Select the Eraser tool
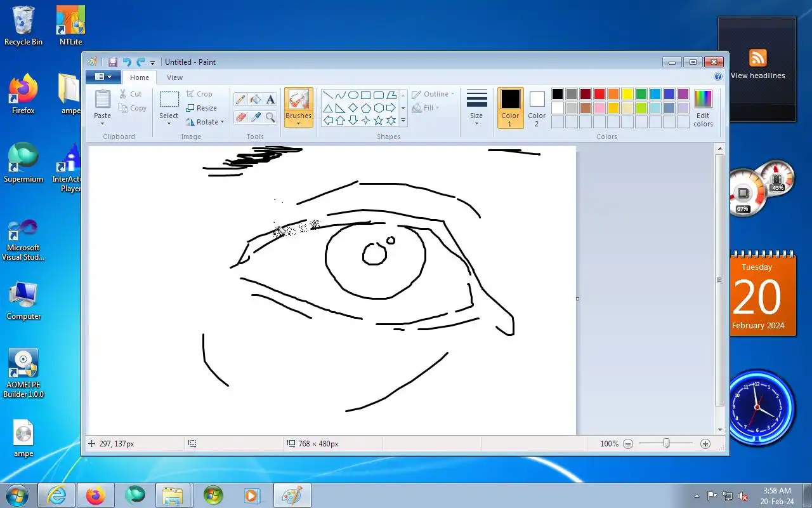The width and height of the screenshot is (812, 508). pyautogui.click(x=240, y=117)
